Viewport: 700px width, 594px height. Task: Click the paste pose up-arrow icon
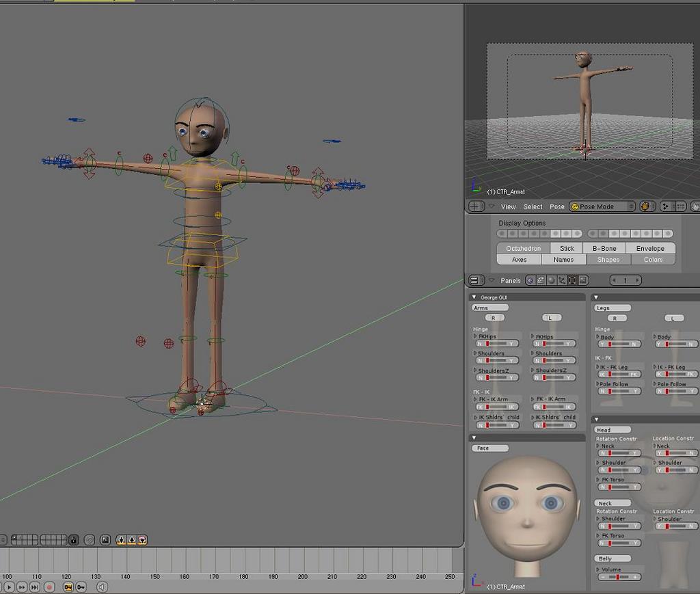(x=132, y=540)
